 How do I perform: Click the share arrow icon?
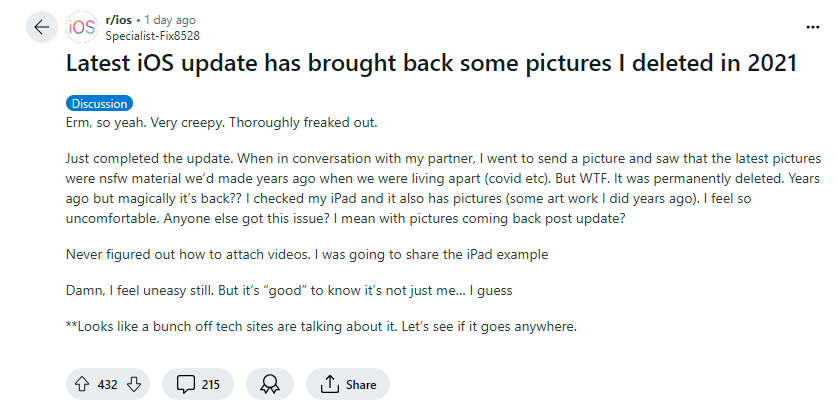(328, 384)
